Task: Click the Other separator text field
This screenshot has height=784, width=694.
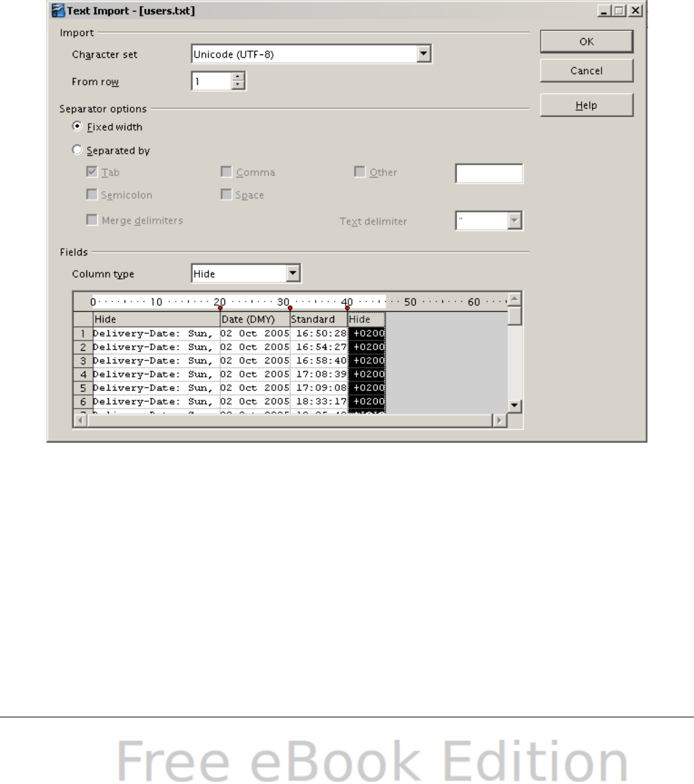Action: tap(489, 173)
